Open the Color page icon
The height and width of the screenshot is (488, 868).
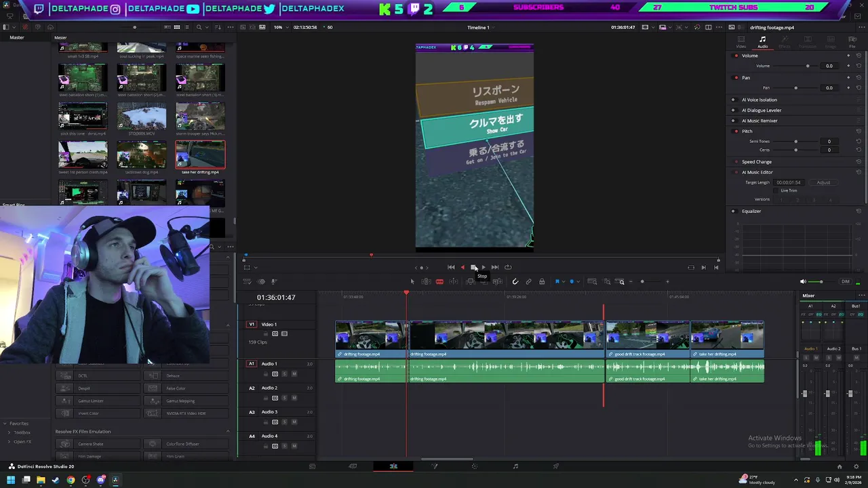(x=475, y=466)
